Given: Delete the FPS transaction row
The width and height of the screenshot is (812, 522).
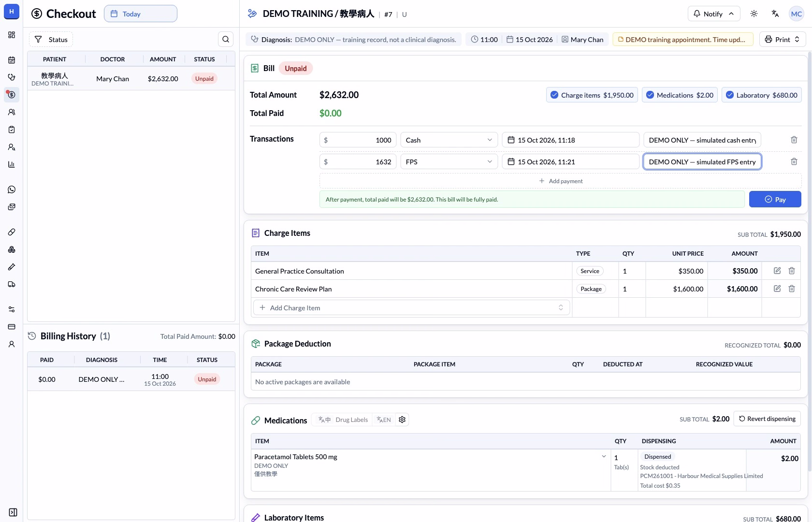Looking at the screenshot, I should click(x=794, y=161).
